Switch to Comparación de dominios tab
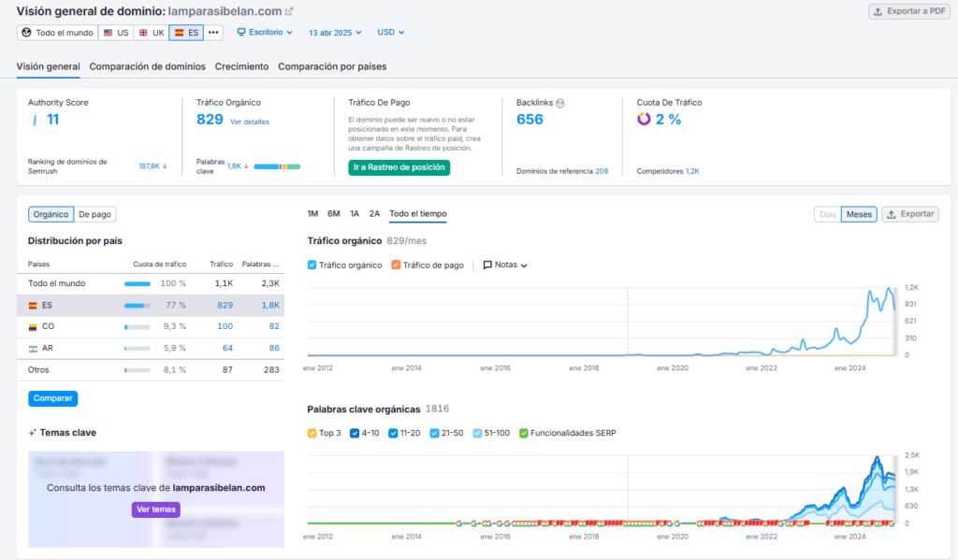This screenshot has height=560, width=958. click(147, 66)
